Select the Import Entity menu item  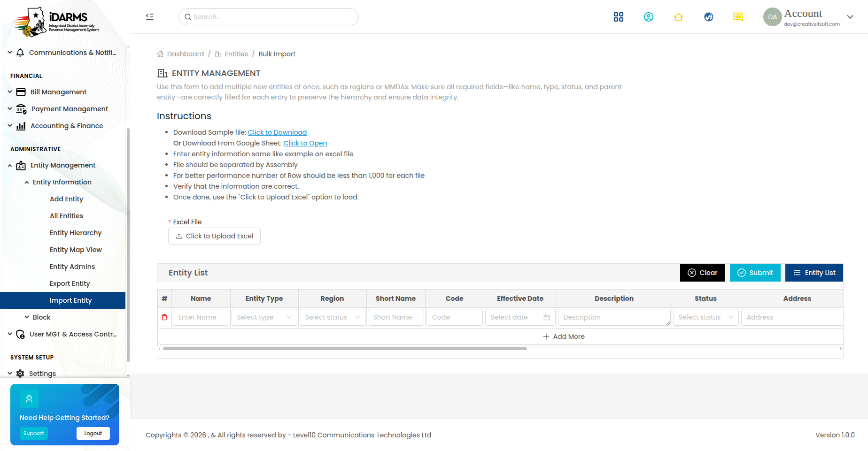63,300
